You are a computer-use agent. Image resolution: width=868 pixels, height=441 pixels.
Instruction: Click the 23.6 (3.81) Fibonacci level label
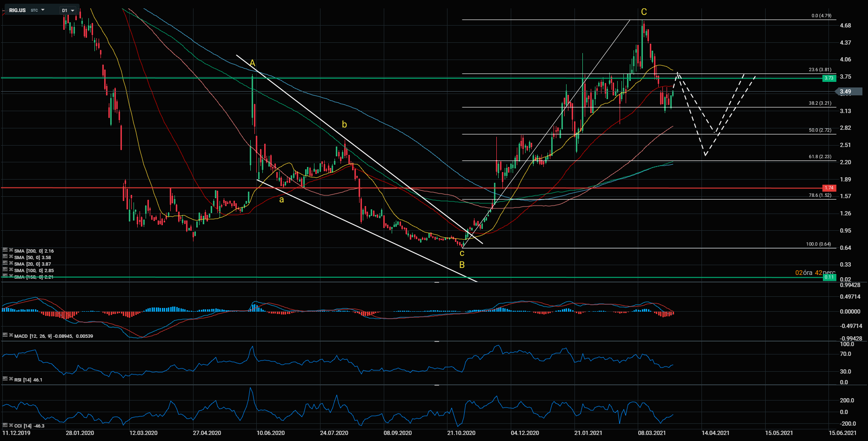[x=820, y=70]
